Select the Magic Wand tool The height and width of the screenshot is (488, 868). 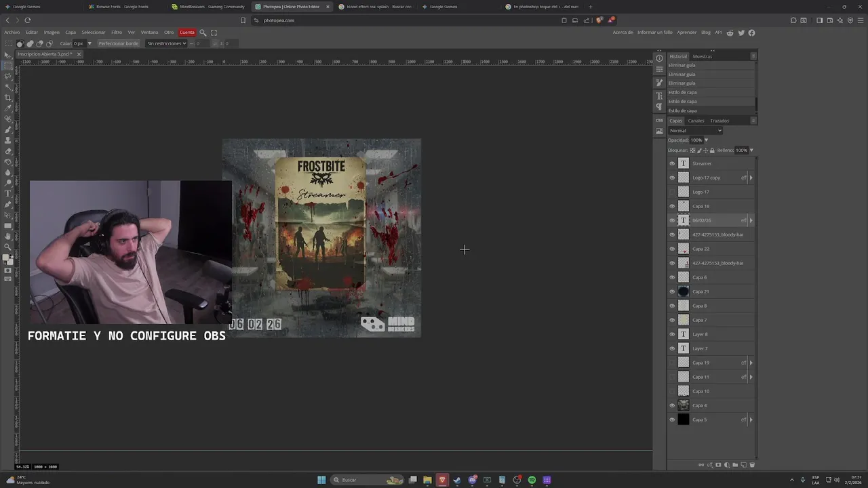click(8, 87)
